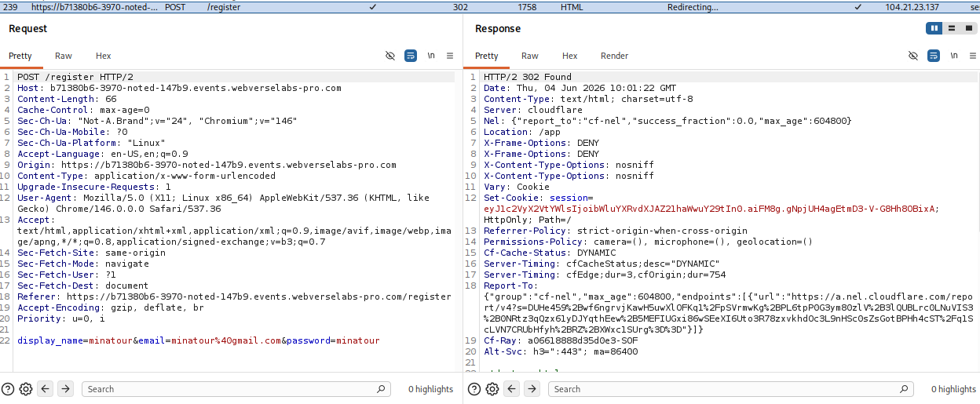Screen dimensions: 980x404
Task: Click the Referer header line in request
Action: [x=234, y=297]
